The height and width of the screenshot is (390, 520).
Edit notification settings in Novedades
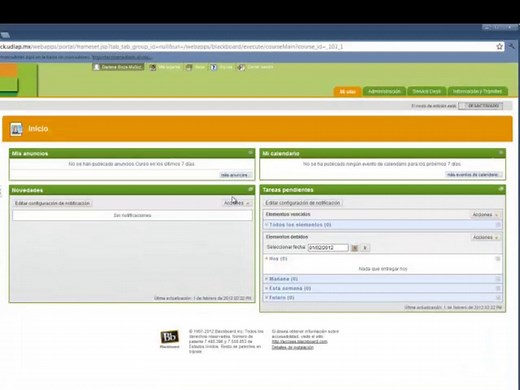52,203
